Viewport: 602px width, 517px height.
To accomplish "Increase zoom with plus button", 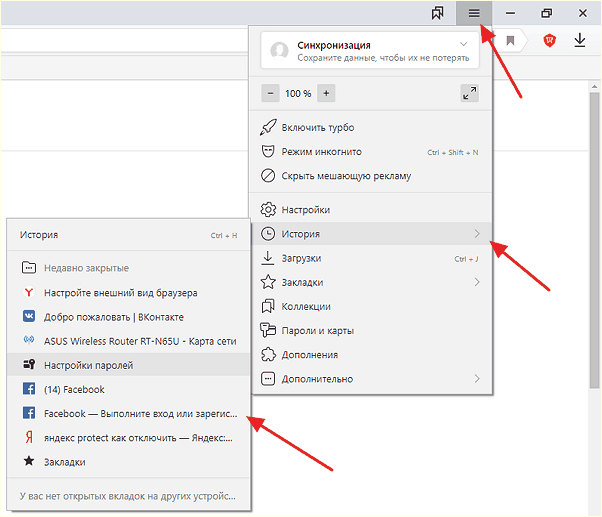I will click(326, 93).
